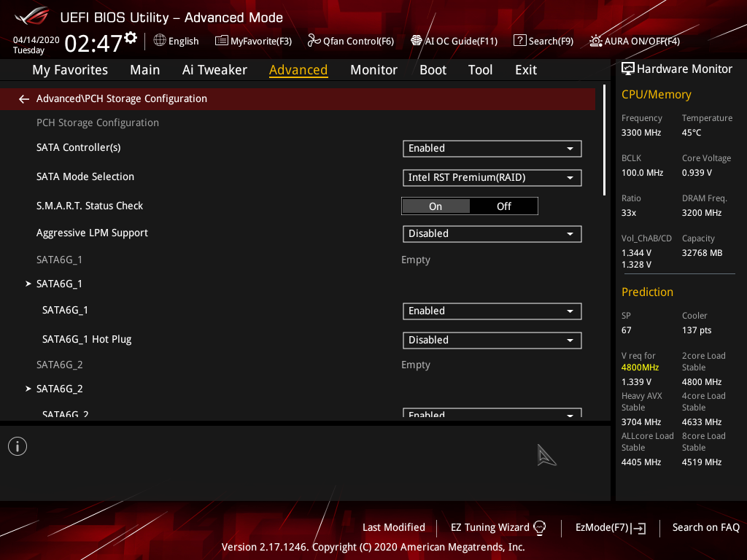Switch to My Favorites tab

[70, 70]
